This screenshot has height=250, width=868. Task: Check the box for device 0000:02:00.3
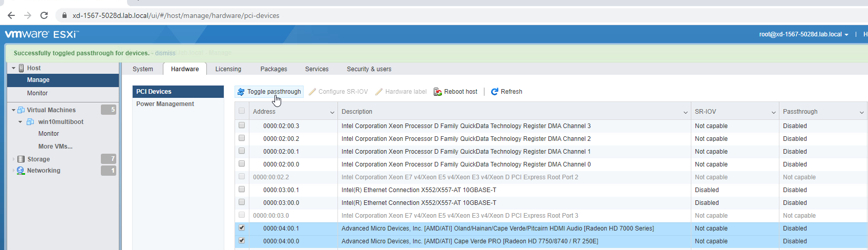242,125
